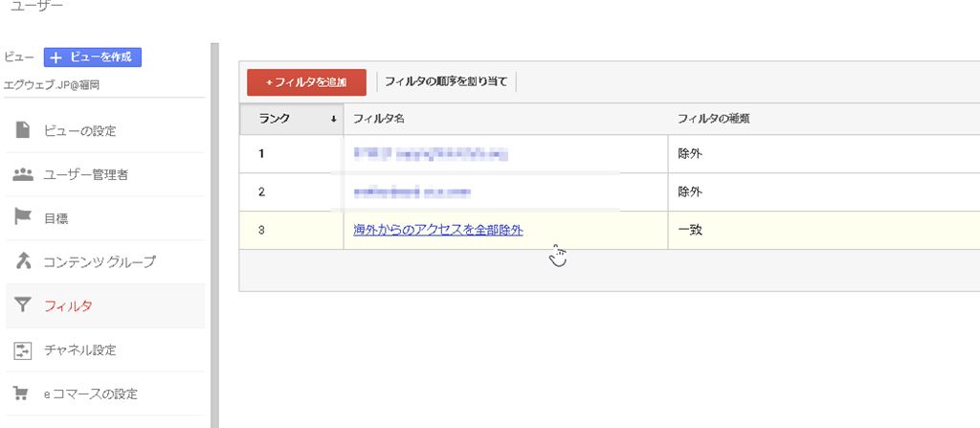The height and width of the screenshot is (428, 980).
Task: Click the ユーザー管理者 people icon
Action: 23,174
